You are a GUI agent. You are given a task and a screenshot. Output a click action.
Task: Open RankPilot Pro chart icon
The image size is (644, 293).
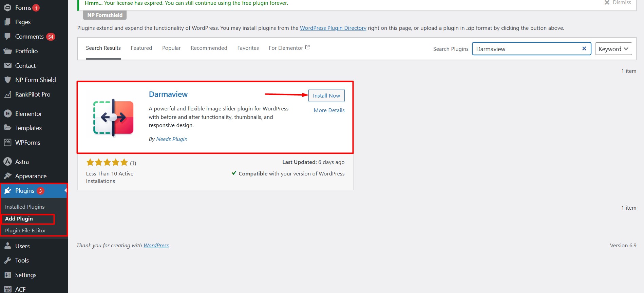(x=7, y=95)
